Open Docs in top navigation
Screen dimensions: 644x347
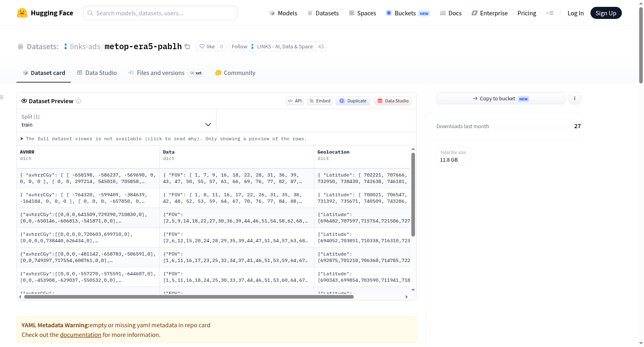(451, 13)
